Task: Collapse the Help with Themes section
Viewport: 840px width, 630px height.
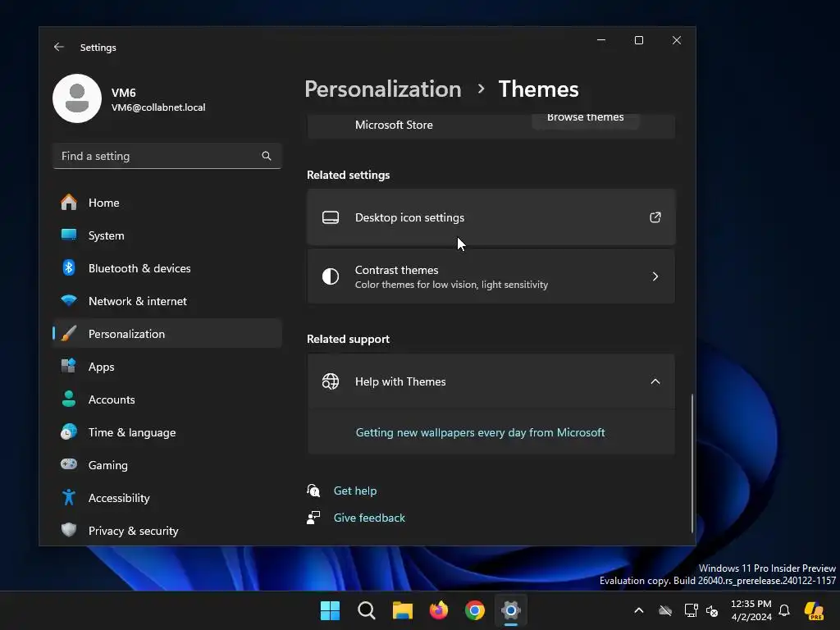Action: point(655,381)
